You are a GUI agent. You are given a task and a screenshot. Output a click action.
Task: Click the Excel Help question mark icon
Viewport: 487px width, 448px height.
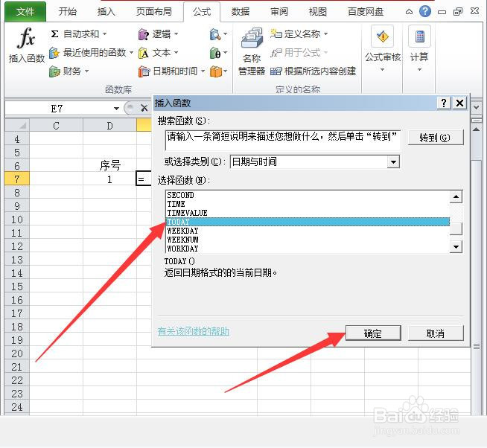[425, 11]
